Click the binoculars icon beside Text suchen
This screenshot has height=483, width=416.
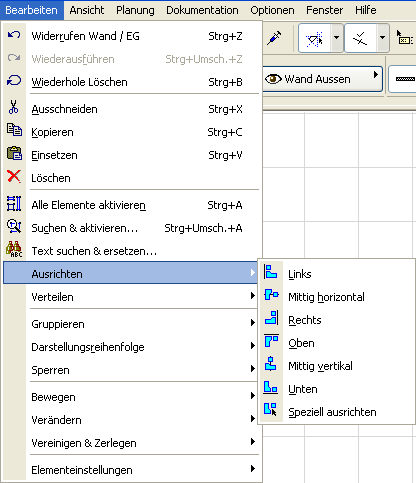point(14,249)
